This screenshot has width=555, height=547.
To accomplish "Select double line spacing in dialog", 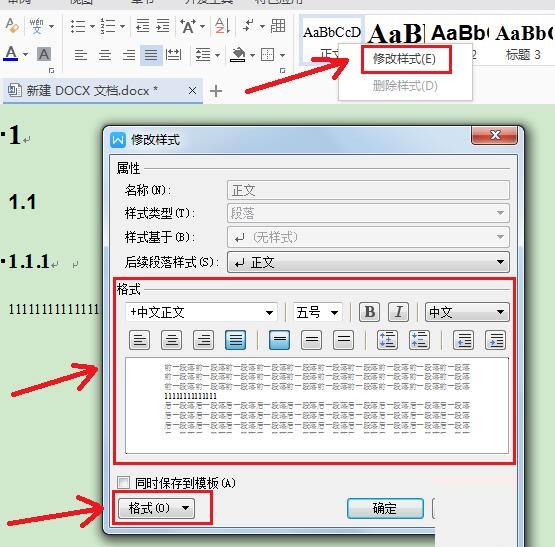I will (343, 340).
